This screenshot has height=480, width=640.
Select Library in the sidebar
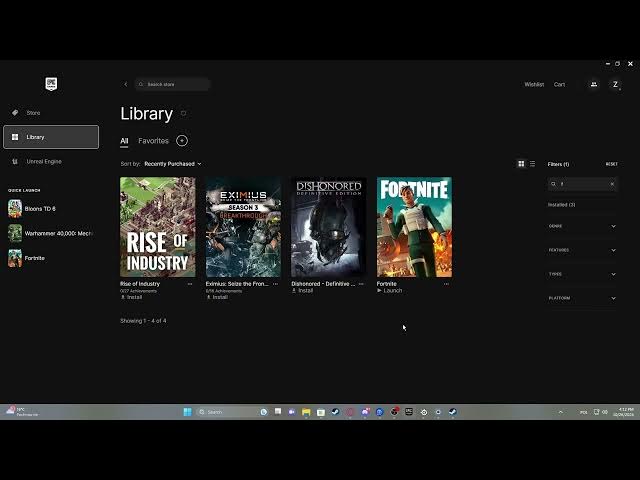click(51, 137)
